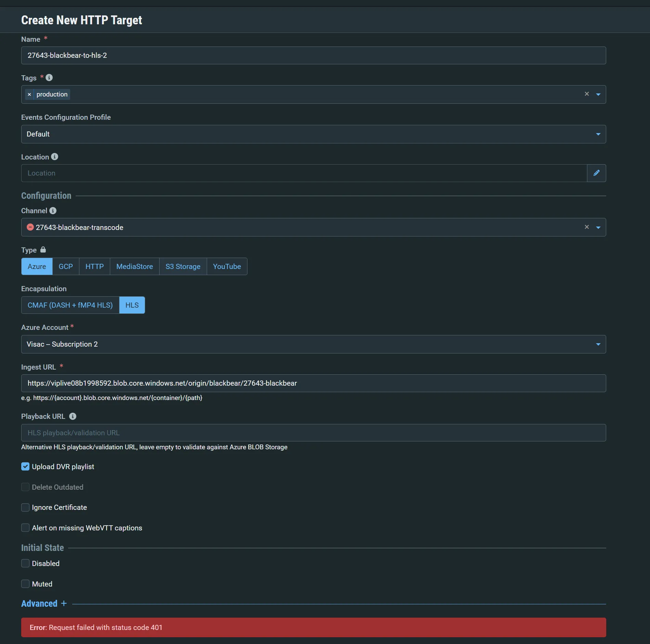Clear the selected channel with the X
The image size is (650, 644).
tap(587, 227)
